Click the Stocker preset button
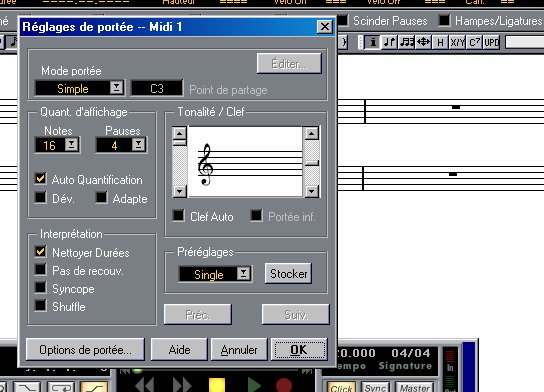Screen dimensions: 544x392 [288, 274]
